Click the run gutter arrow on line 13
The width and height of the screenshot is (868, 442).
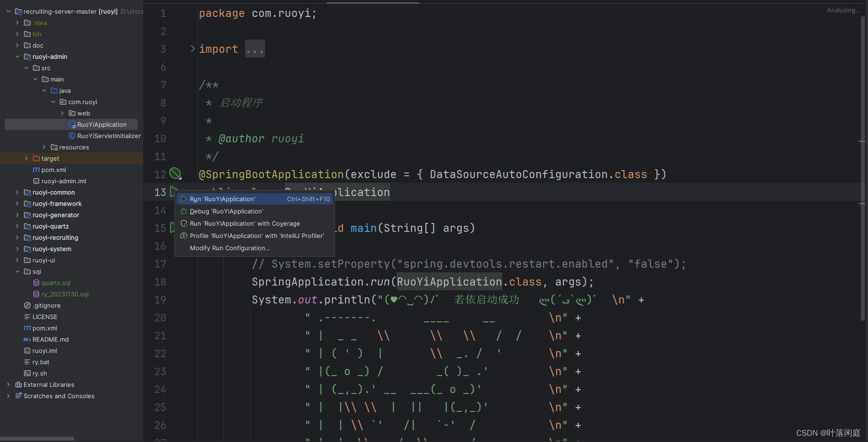point(173,191)
